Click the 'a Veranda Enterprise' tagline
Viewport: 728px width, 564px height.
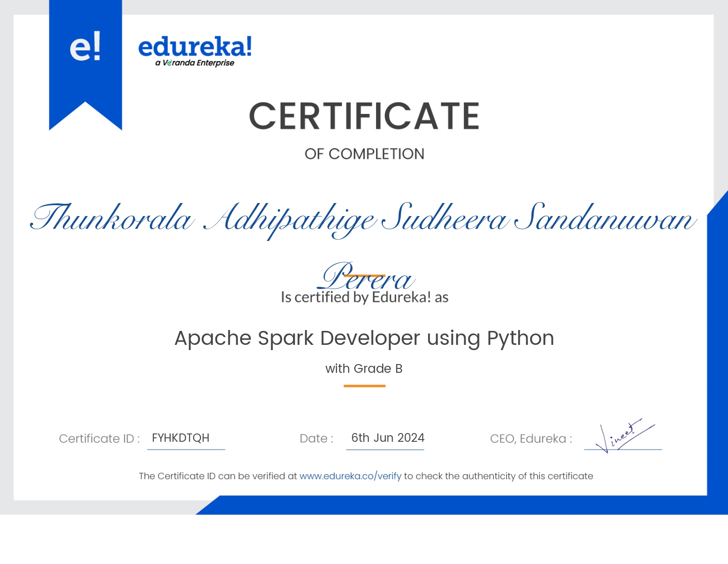coord(195,63)
